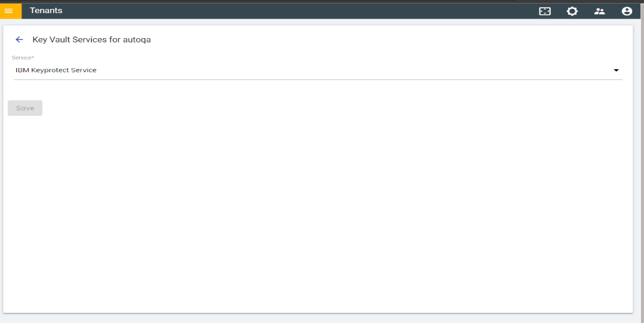Expand the Service dropdown arrow

coord(616,70)
